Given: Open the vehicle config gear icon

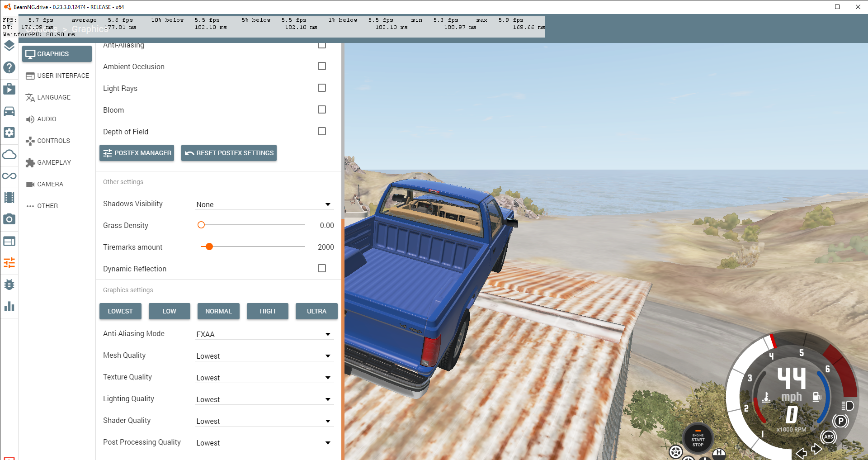Looking at the screenshot, I should pos(9,133).
